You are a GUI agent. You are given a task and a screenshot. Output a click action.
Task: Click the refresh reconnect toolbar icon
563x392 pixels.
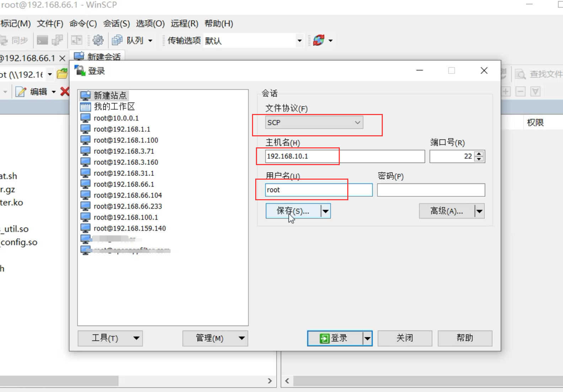(x=319, y=40)
